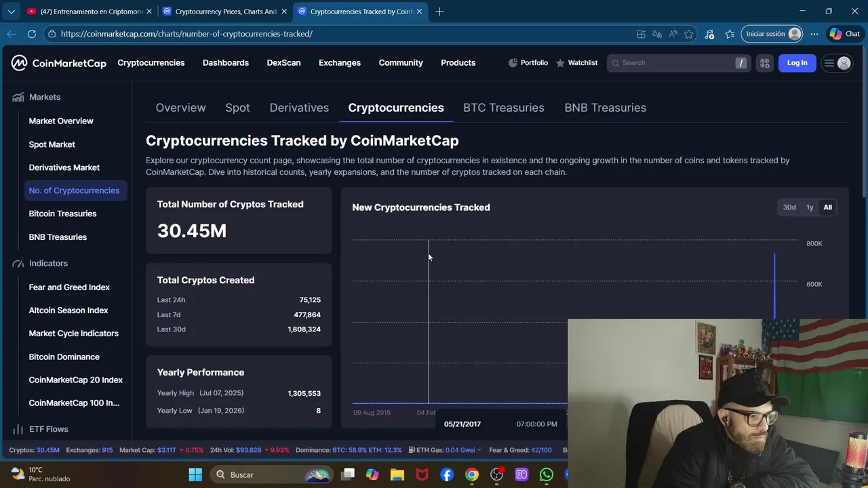Open the Dashboards top menu
868x488 pixels.
tap(226, 63)
